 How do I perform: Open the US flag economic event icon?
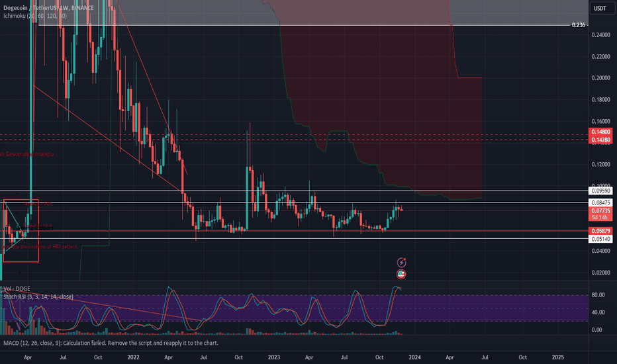[x=401, y=274]
